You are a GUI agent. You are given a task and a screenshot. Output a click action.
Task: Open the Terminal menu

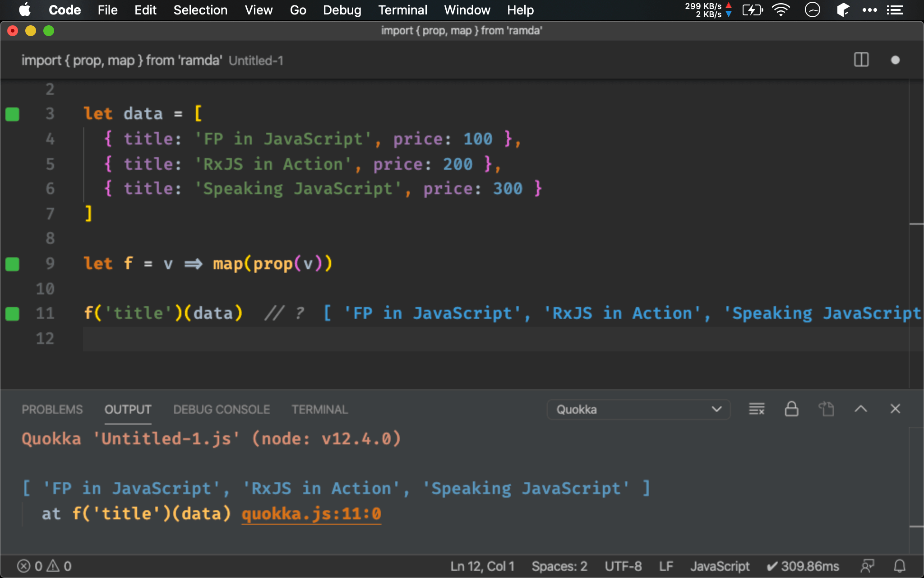click(402, 10)
